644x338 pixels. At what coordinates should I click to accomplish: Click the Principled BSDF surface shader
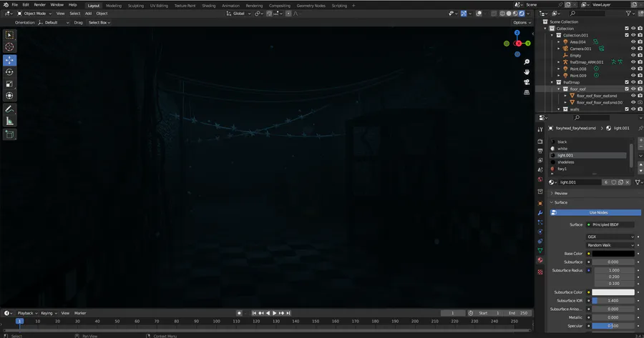pyautogui.click(x=610, y=225)
